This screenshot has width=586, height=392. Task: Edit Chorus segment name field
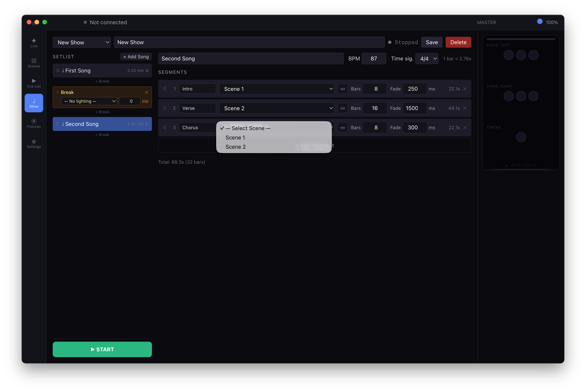coord(197,127)
